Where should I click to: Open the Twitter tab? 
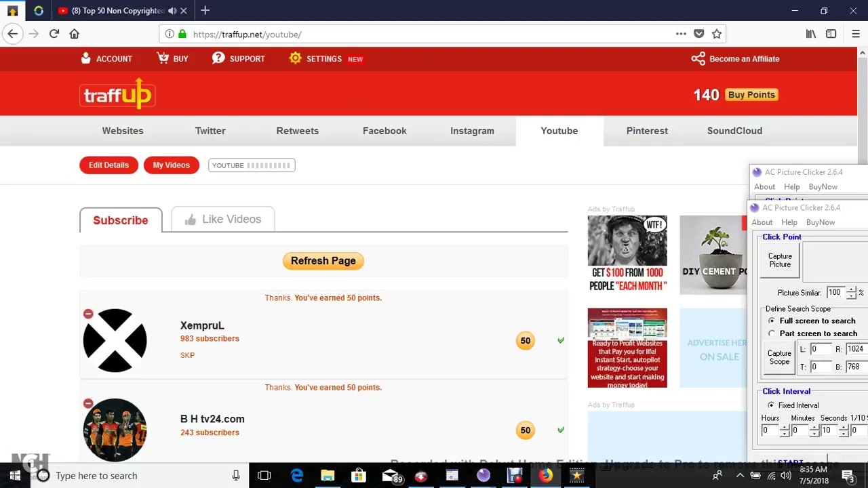[210, 131]
